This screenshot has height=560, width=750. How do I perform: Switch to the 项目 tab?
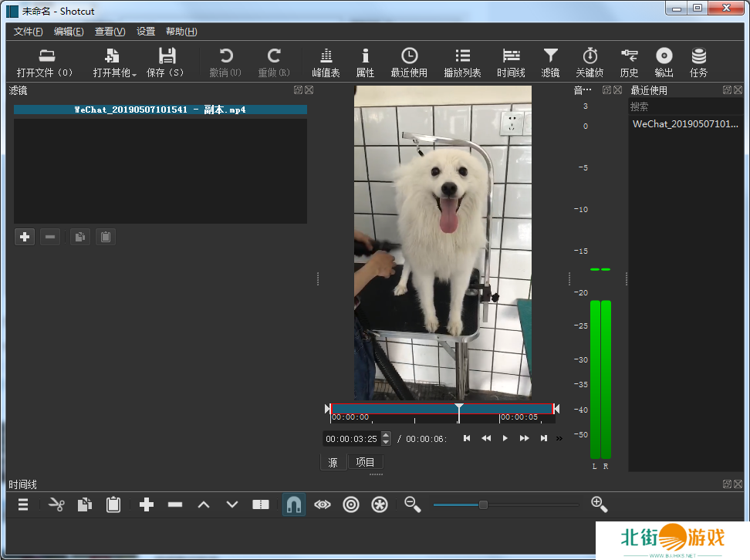pyautogui.click(x=365, y=462)
